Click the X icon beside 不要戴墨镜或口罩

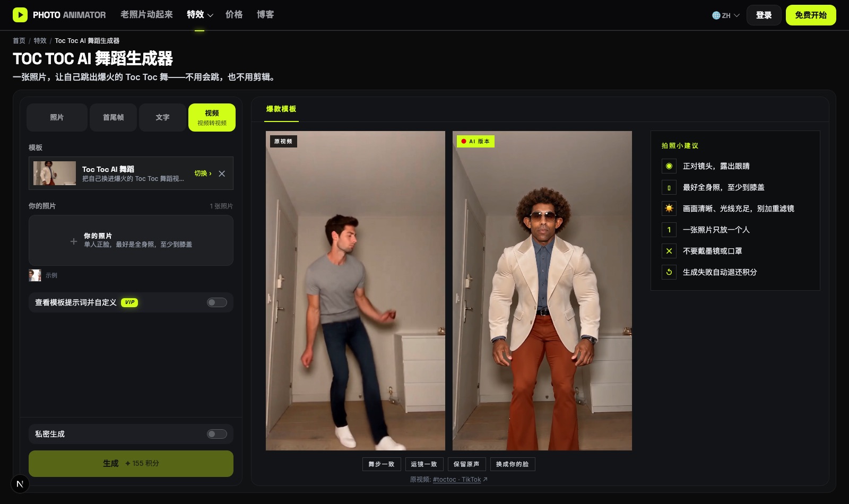click(x=669, y=251)
